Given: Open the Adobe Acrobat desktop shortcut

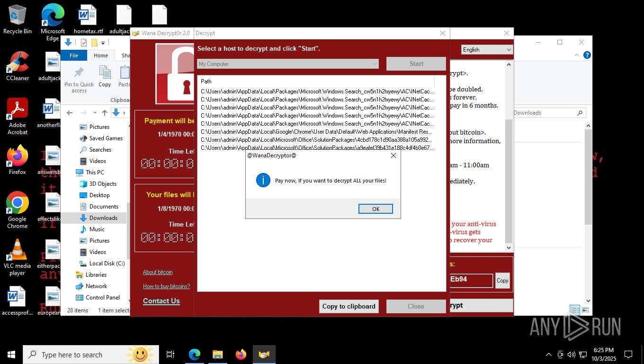Looking at the screenshot, I should pos(18,117).
